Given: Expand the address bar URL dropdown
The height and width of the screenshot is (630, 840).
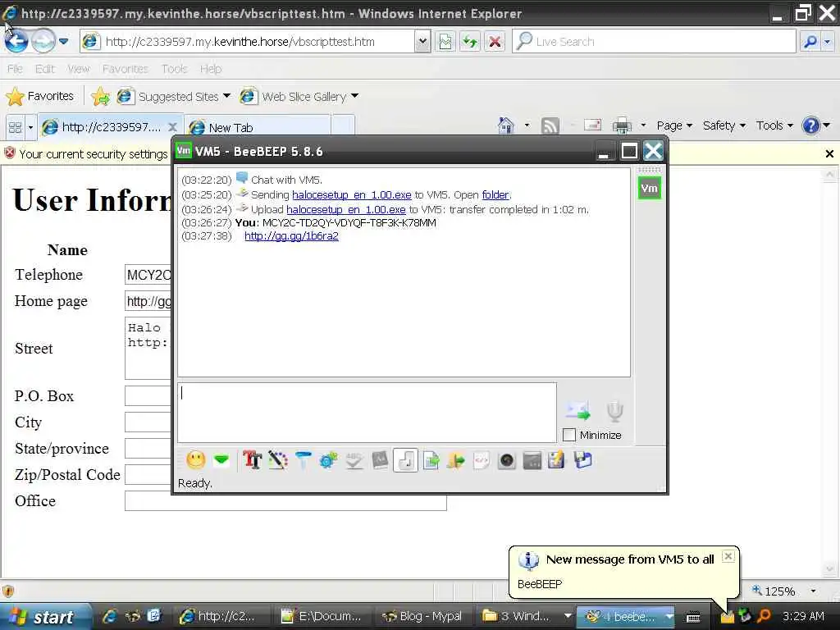Looking at the screenshot, I should pyautogui.click(x=422, y=41).
